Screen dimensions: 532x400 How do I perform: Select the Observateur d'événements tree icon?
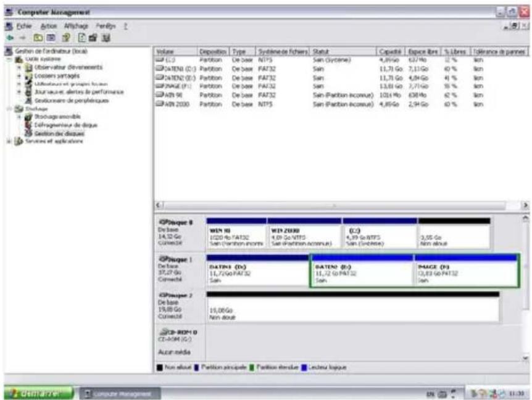click(29, 67)
